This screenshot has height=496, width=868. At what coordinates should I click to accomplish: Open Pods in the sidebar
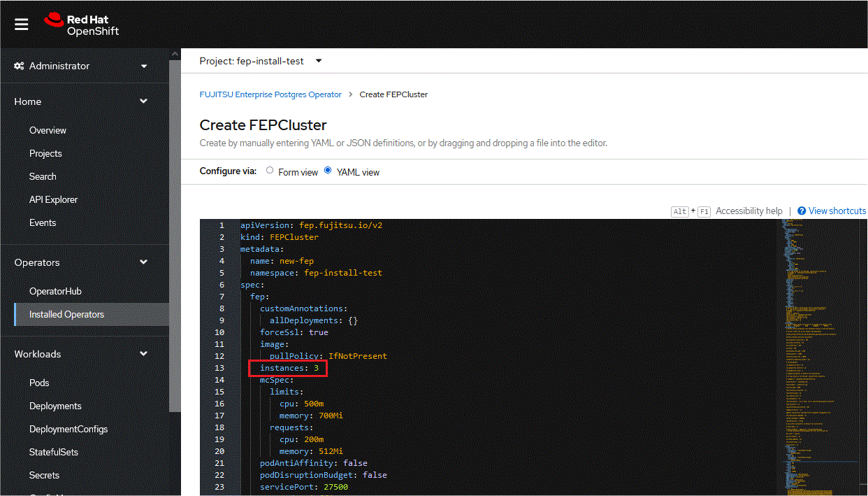pos(39,383)
